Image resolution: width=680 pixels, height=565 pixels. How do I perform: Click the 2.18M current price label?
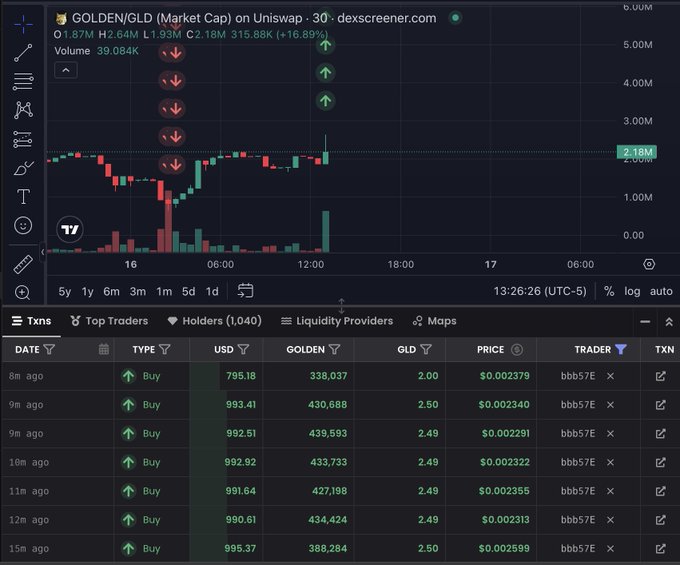(x=637, y=152)
